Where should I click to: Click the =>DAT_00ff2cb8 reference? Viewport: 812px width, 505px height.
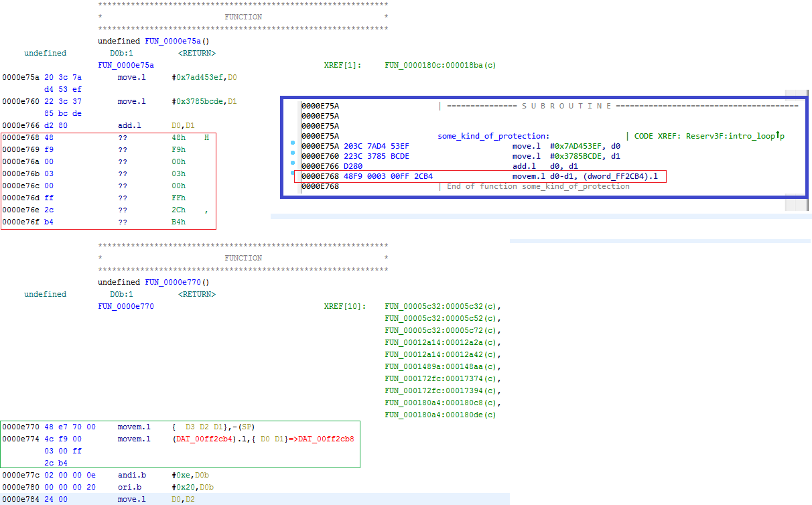[321, 439]
